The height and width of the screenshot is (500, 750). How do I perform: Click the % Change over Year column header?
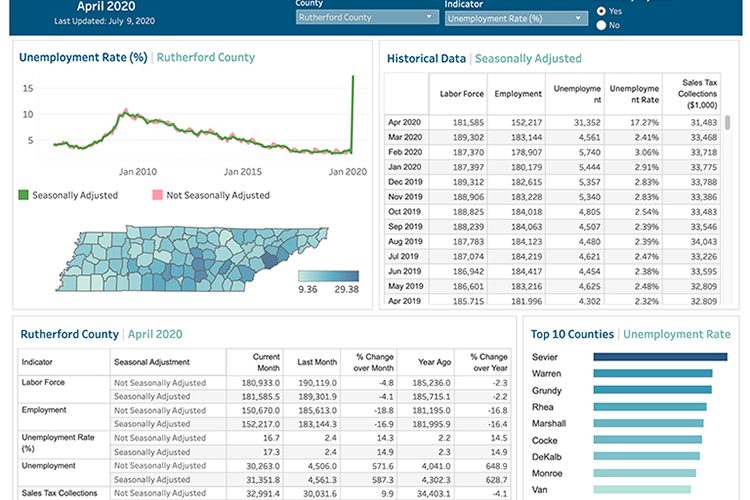(487, 361)
